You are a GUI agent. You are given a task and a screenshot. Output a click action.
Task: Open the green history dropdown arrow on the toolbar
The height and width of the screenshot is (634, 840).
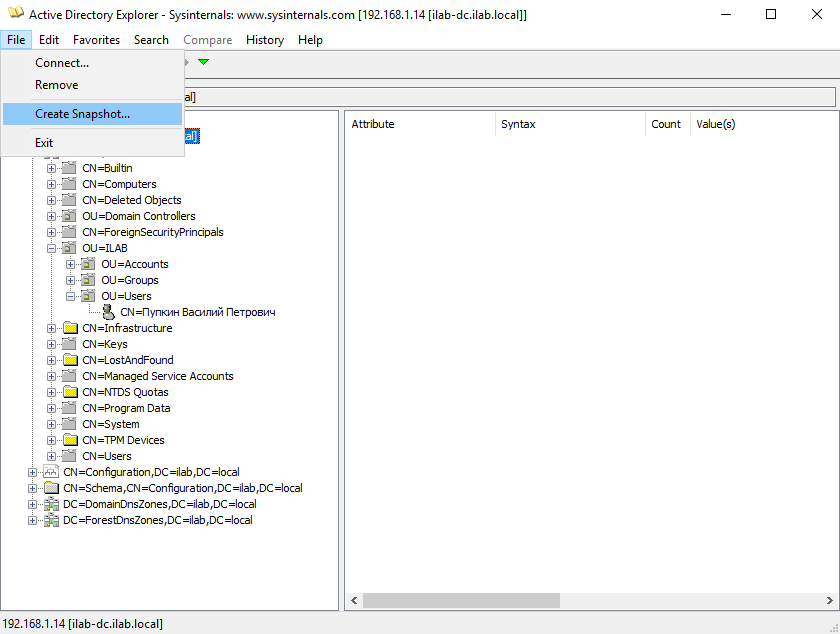(202, 61)
